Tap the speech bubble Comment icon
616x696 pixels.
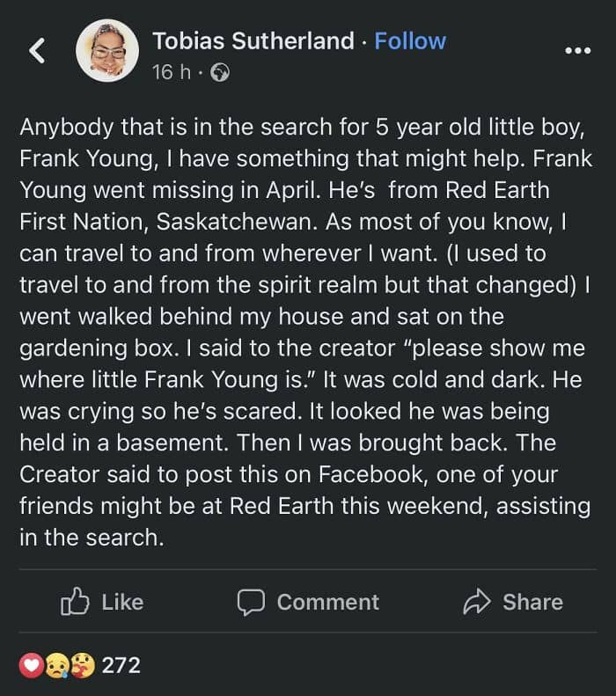pos(251,602)
